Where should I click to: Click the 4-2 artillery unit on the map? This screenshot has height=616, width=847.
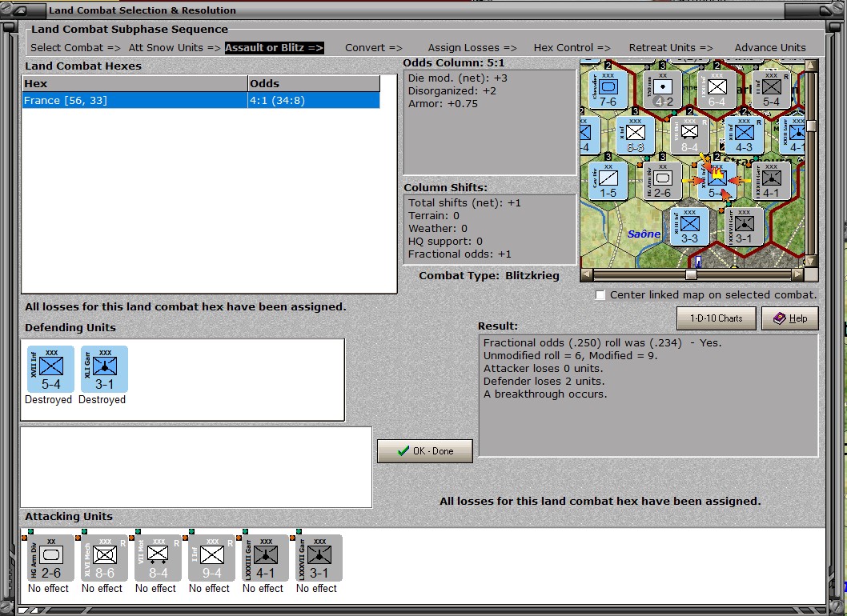point(662,90)
